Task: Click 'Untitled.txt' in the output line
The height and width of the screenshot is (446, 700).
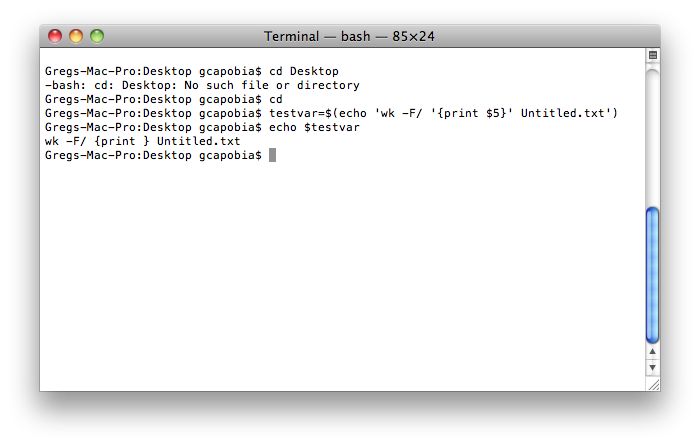Action: (x=199, y=142)
